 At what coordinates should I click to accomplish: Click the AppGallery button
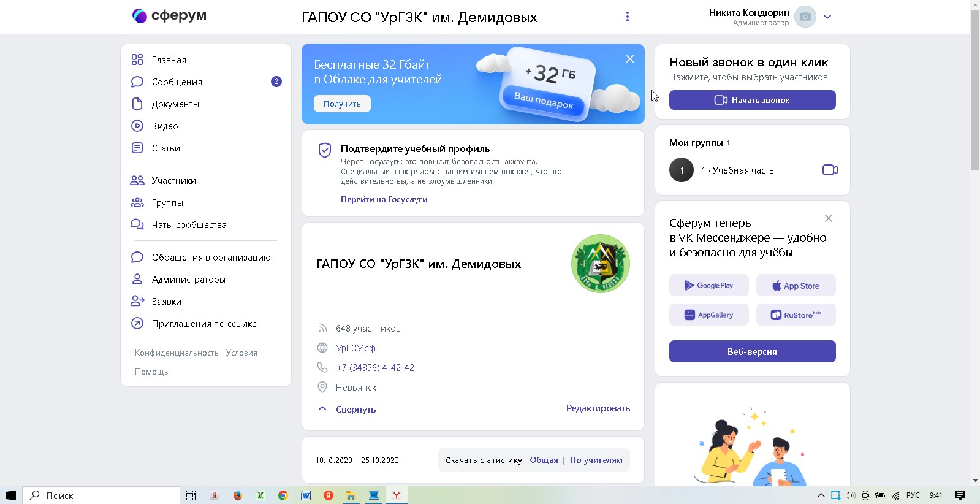point(709,315)
